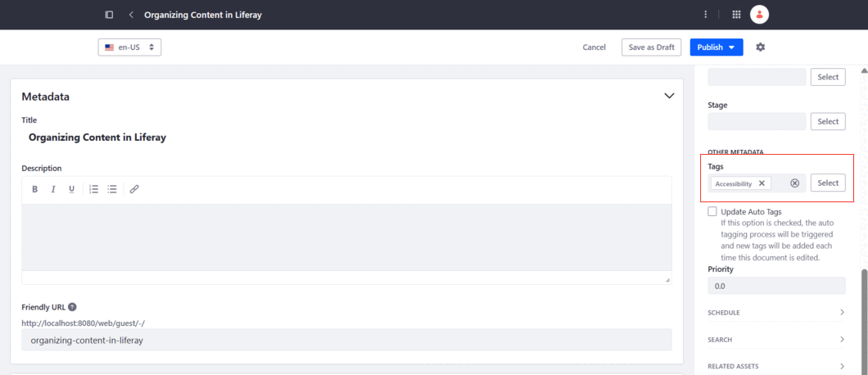This screenshot has width=868, height=375.
Task: Expand the RELATED ASSETS section
Action: coord(776,366)
